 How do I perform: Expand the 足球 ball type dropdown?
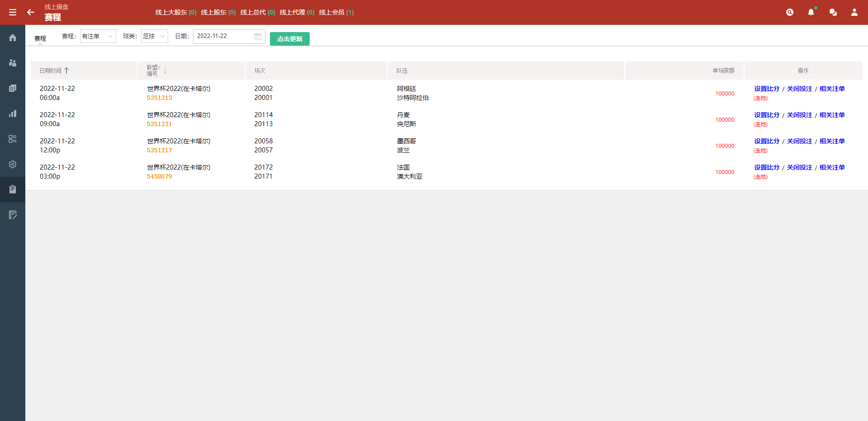click(154, 36)
